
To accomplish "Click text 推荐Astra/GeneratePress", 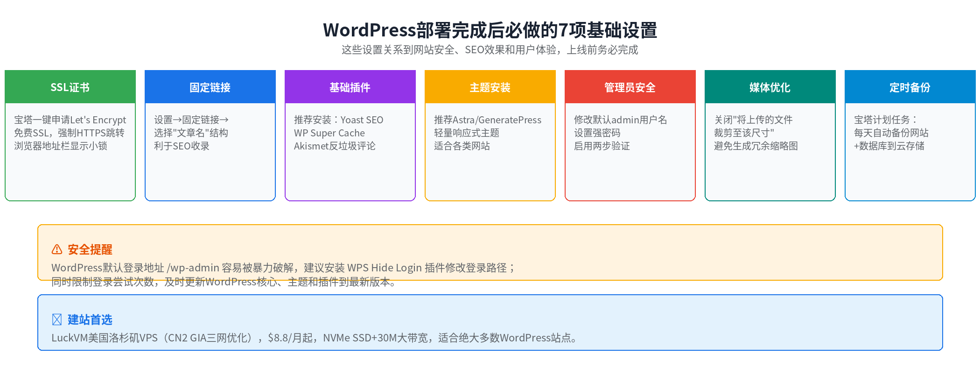I will pos(488,120).
